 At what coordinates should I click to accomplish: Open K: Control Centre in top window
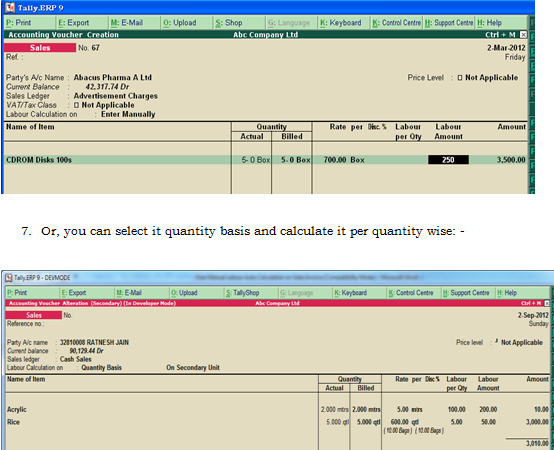tap(396, 23)
